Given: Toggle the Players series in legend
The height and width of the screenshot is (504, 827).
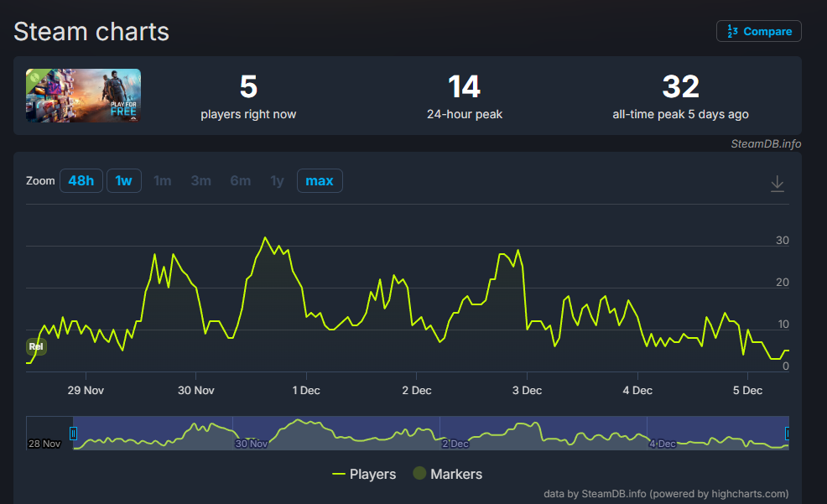Looking at the screenshot, I should [363, 474].
